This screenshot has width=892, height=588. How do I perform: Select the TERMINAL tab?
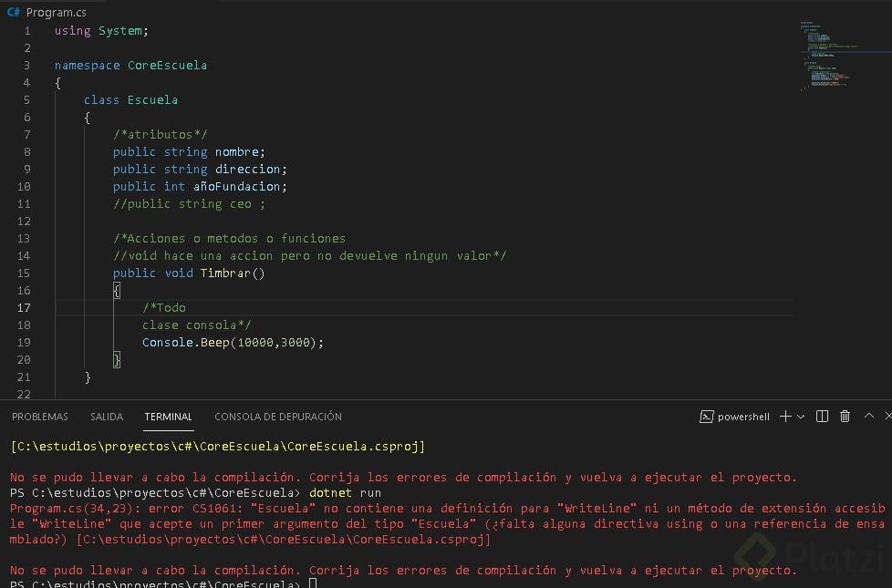pos(168,417)
